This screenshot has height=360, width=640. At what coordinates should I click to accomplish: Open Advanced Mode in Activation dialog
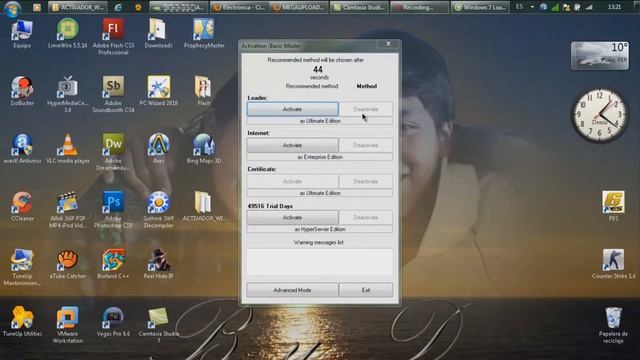(292, 290)
